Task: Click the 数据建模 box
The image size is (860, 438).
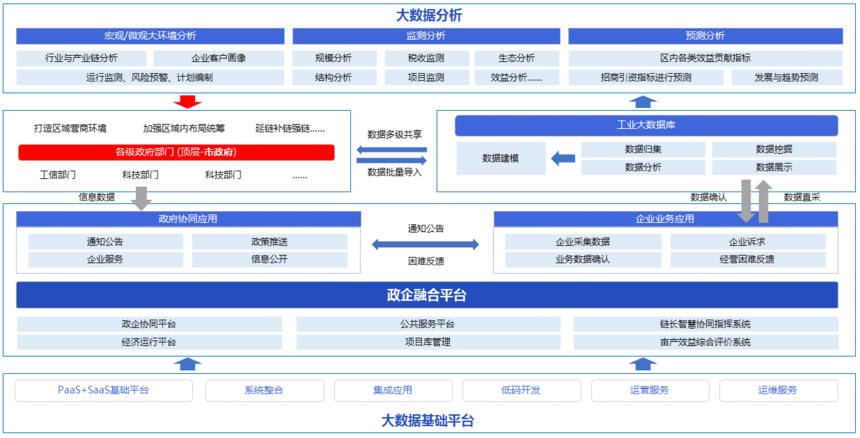Action: point(501,158)
